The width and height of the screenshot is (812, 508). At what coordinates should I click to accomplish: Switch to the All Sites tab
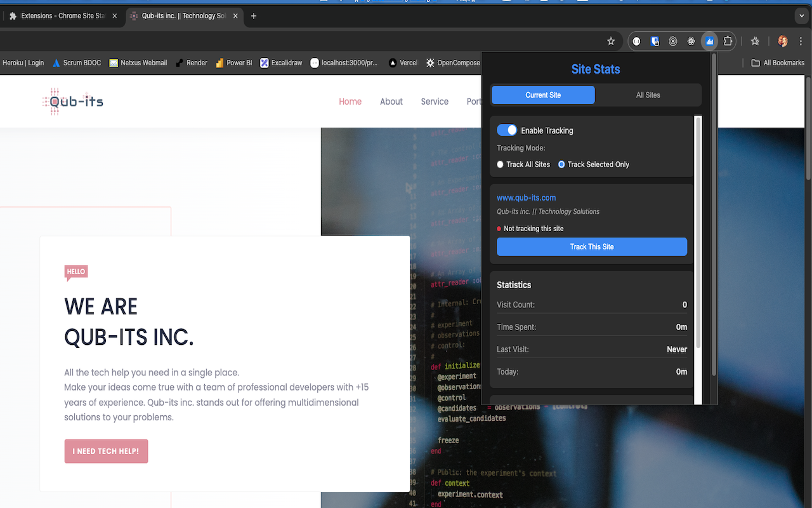pos(648,95)
